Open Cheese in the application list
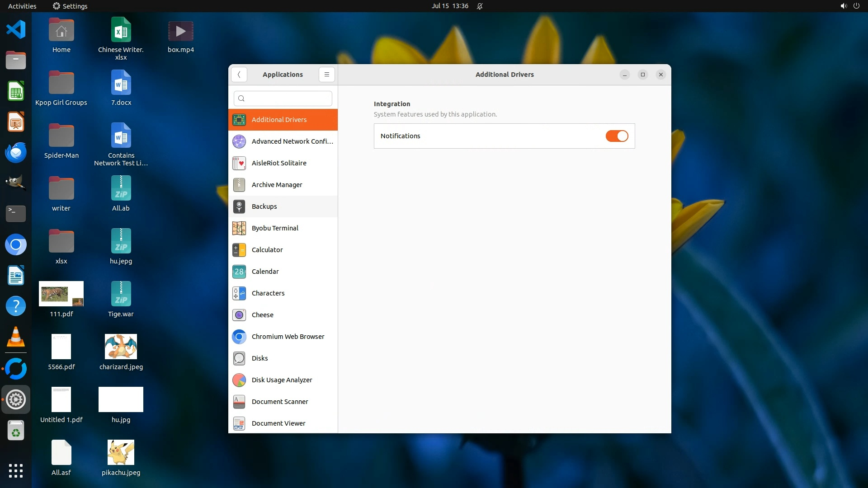868x488 pixels. pyautogui.click(x=263, y=315)
